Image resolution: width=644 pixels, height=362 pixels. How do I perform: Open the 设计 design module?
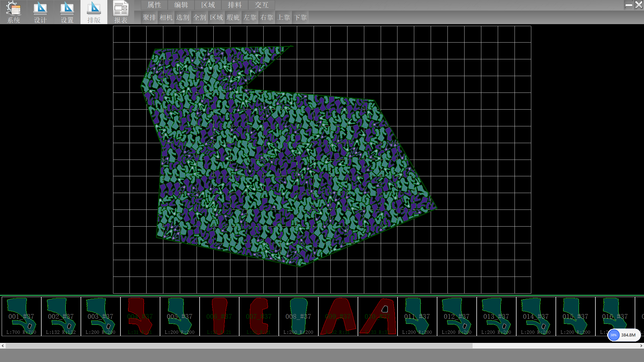click(40, 12)
